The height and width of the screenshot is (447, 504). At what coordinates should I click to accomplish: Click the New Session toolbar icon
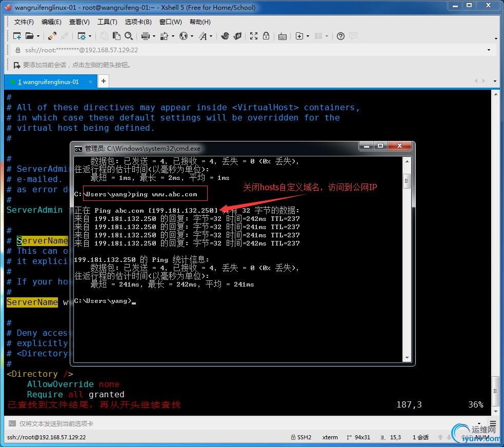pyautogui.click(x=17, y=36)
